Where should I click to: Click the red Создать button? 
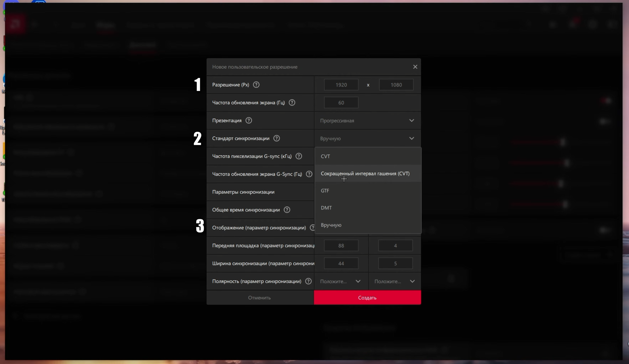click(367, 298)
